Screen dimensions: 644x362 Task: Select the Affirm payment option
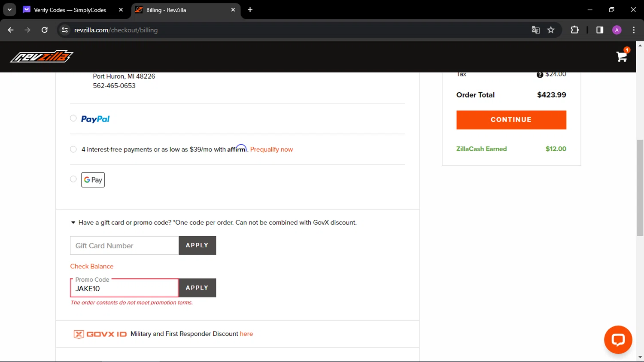click(73, 149)
